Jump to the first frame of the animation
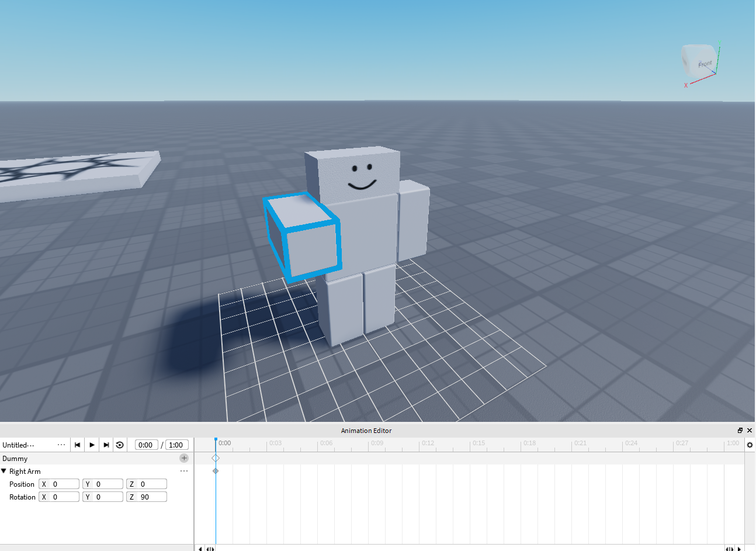The width and height of the screenshot is (756, 551). (x=77, y=445)
